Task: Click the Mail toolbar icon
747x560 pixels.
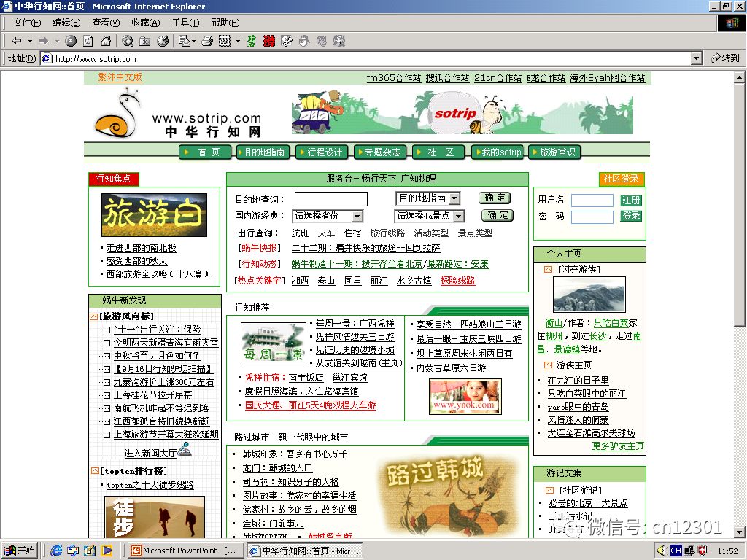Action: (x=185, y=42)
